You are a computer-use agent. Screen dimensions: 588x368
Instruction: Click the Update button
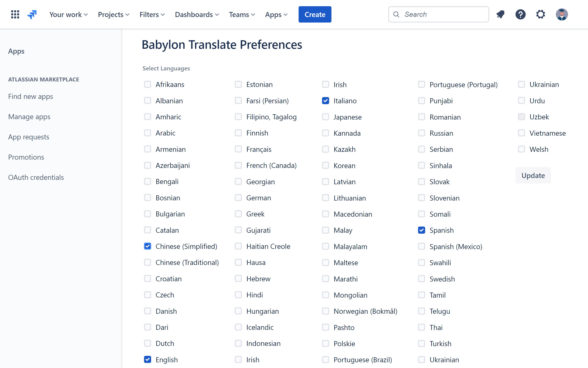point(533,175)
